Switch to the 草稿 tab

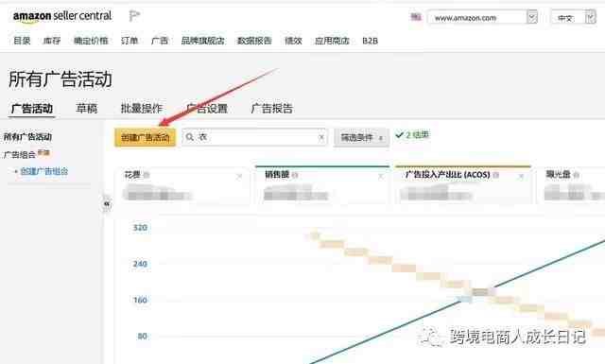click(87, 109)
